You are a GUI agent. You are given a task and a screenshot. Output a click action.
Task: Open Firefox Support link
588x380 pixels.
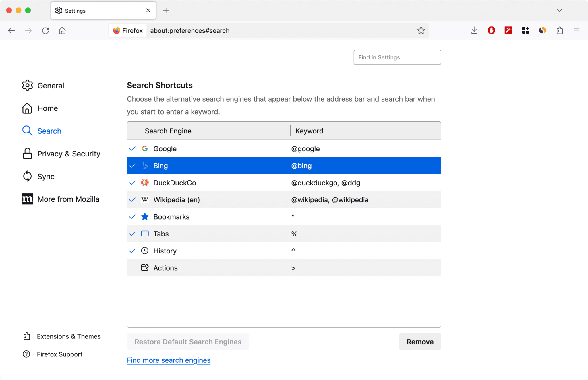click(x=53, y=354)
